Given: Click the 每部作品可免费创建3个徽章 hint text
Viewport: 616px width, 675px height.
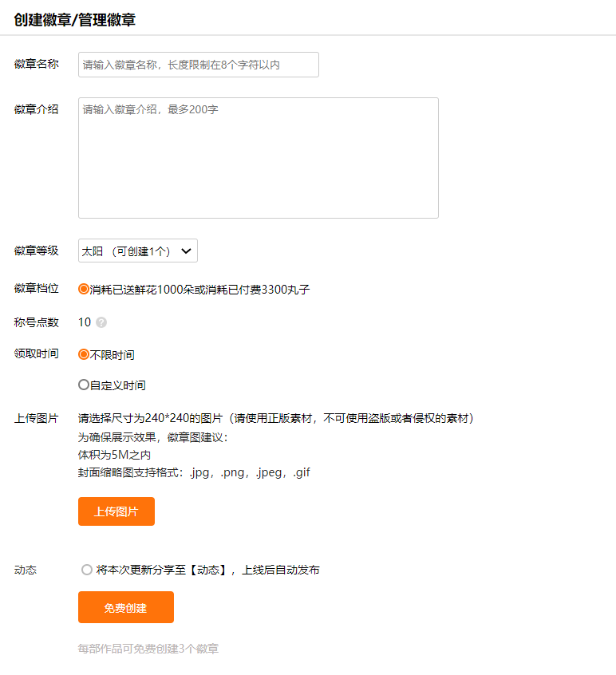Looking at the screenshot, I should pos(148,649).
